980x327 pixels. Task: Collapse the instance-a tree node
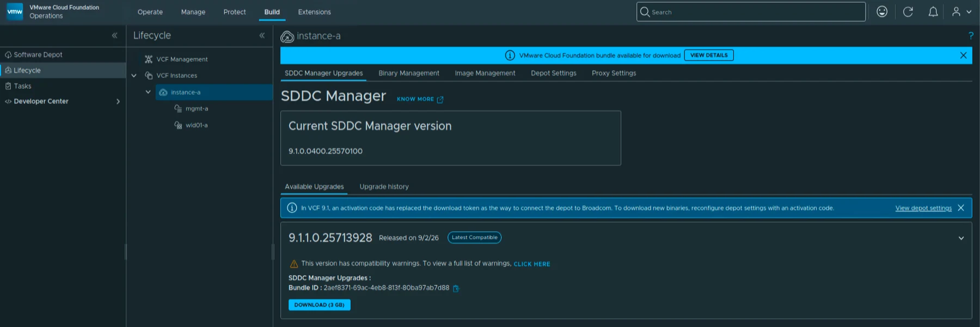click(148, 92)
